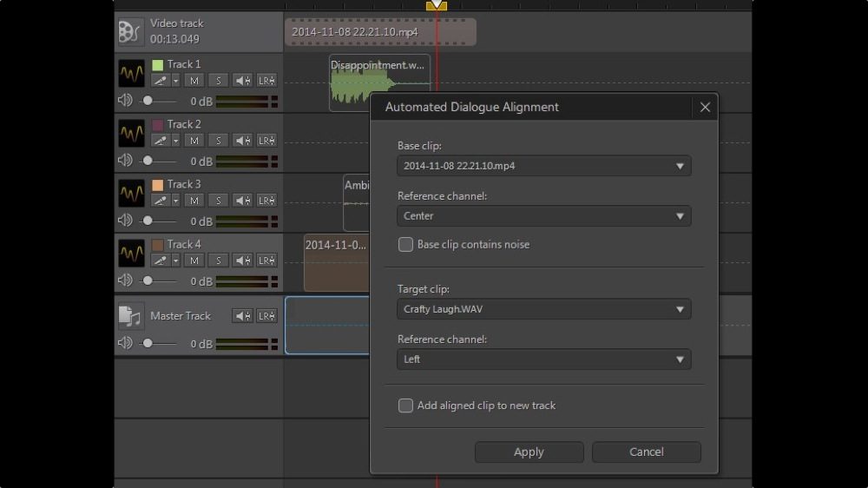The width and height of the screenshot is (868, 488).
Task: Click Track 3 speaker effect icon
Action: pyautogui.click(x=242, y=201)
